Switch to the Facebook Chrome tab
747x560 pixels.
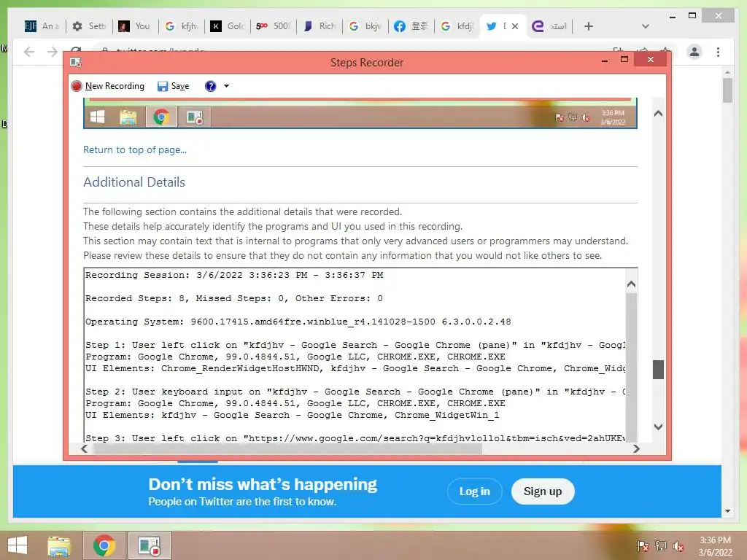[411, 26]
